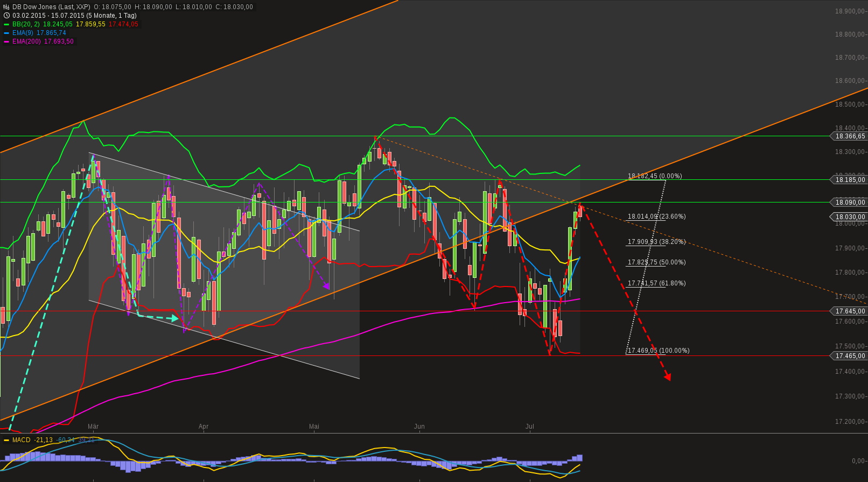The width and height of the screenshot is (868, 482).
Task: Click the price tag 18.090,00
Action: point(850,202)
